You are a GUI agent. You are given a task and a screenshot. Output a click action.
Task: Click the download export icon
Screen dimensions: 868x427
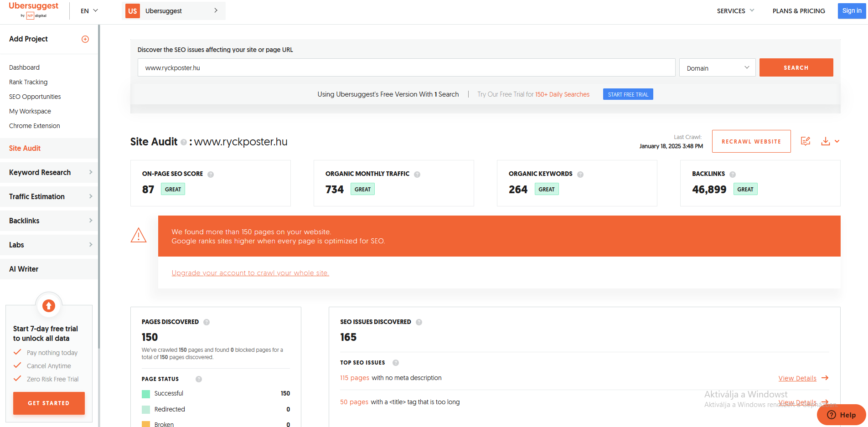pyautogui.click(x=826, y=141)
